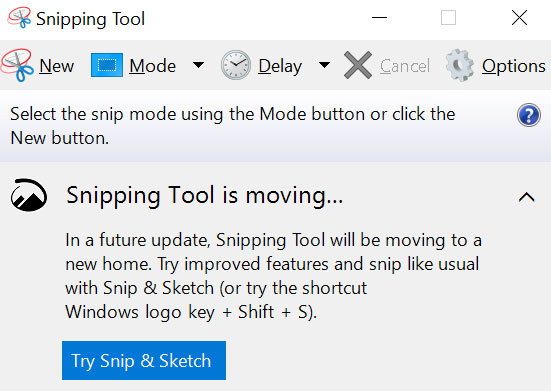Open the Options text button
The width and height of the screenshot is (551, 391).
[513, 66]
